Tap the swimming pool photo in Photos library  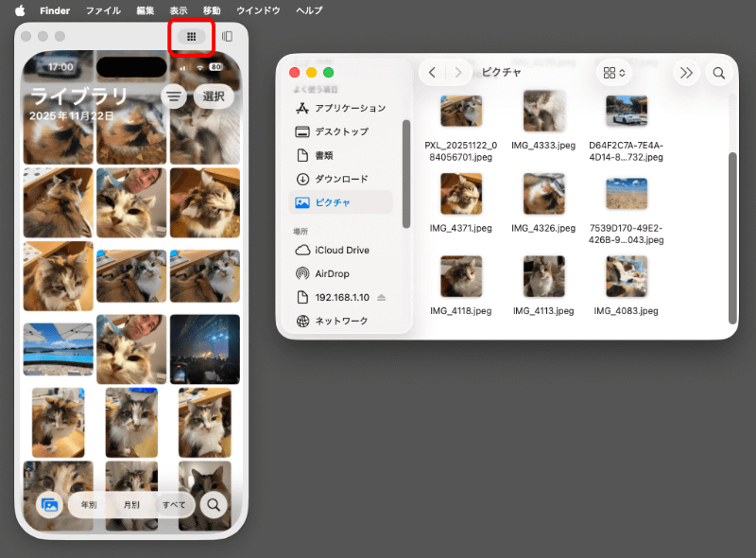(59, 350)
